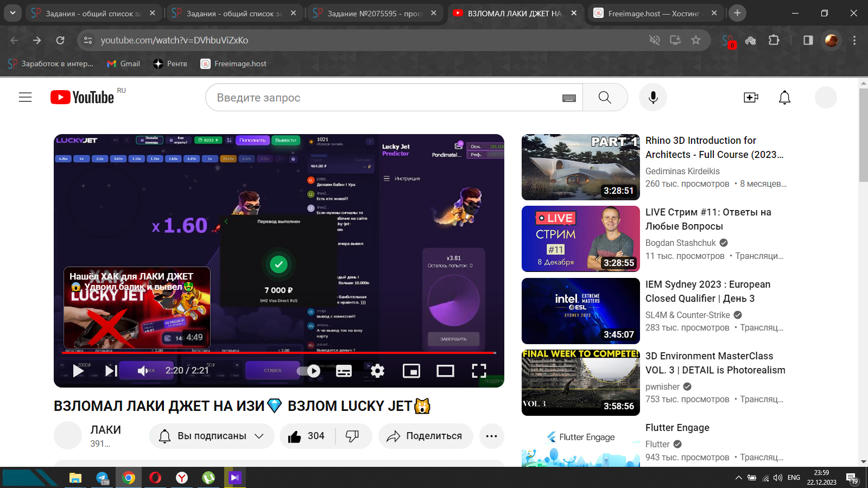Viewport: 868px width, 488px height.
Task: Open the YouTube hamburger guide menu
Action: click(x=25, y=97)
